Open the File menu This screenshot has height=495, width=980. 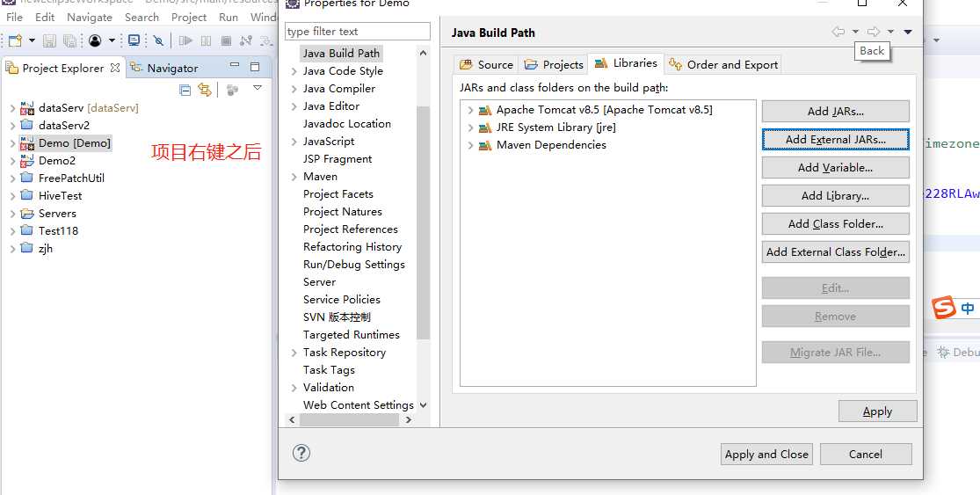[x=14, y=17]
